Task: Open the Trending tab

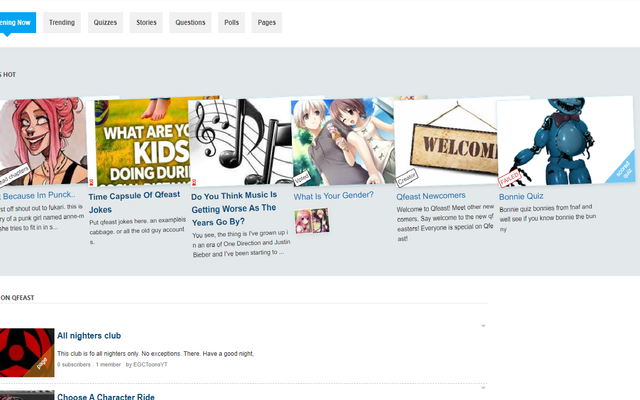Action: pos(62,22)
